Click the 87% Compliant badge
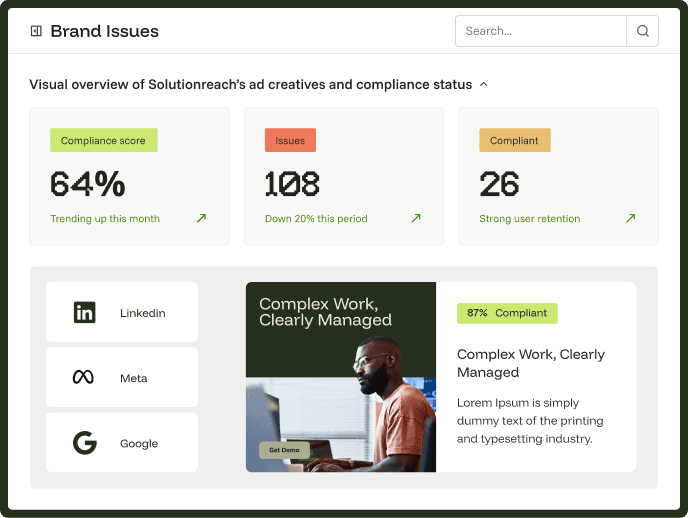The image size is (688, 518). pyautogui.click(x=507, y=313)
